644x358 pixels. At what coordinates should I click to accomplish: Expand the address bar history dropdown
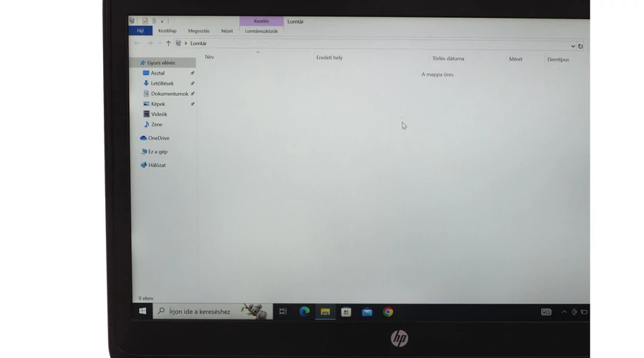tap(572, 47)
